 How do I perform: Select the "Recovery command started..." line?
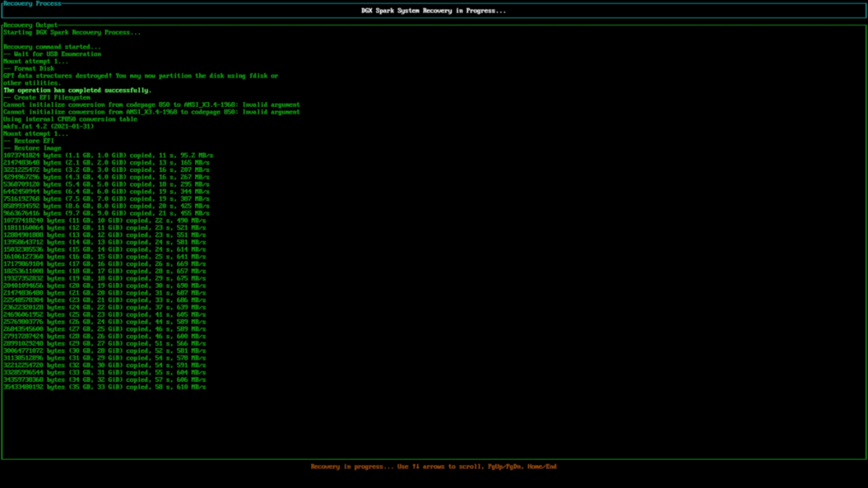coord(52,47)
